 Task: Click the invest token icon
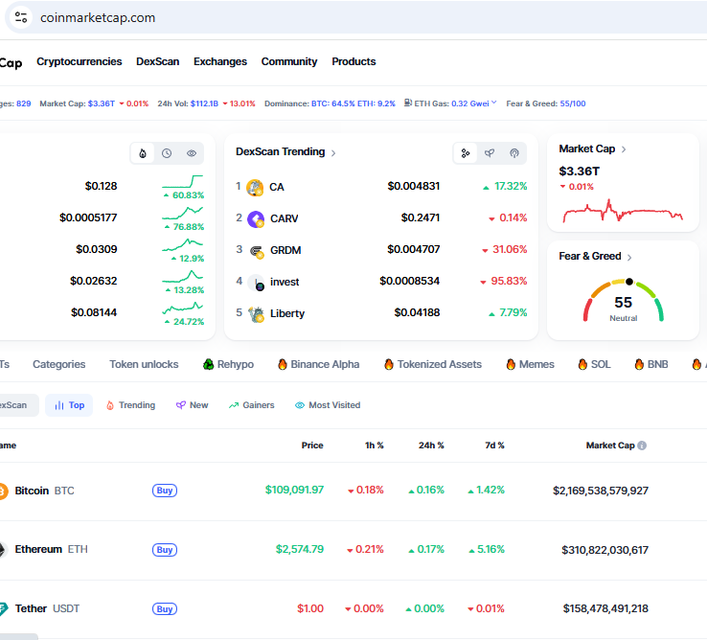pyautogui.click(x=257, y=282)
